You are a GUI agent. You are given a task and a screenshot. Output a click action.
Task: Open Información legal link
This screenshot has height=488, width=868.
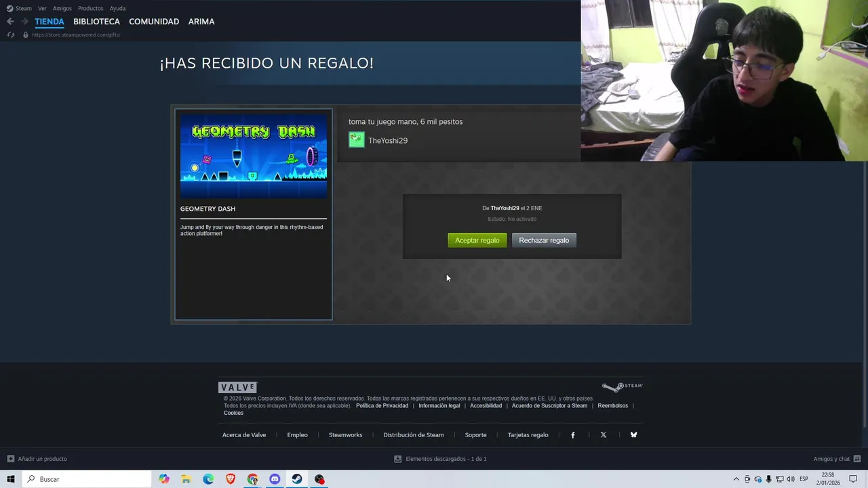439,405
